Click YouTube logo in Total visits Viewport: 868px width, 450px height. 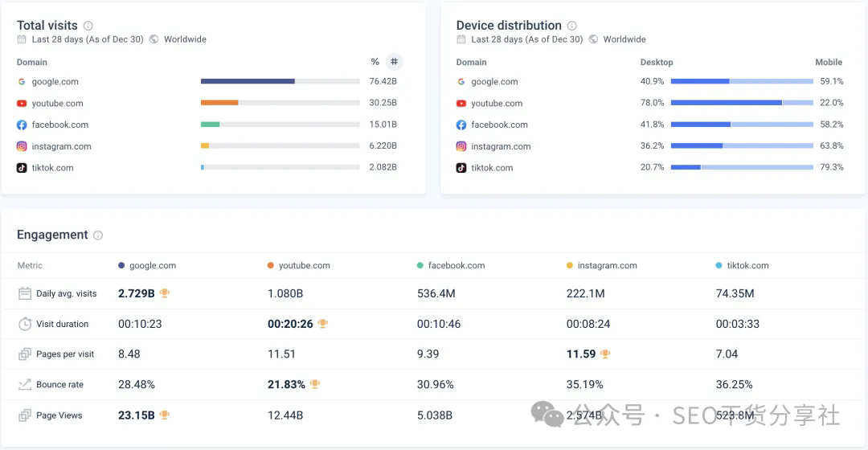(x=22, y=104)
